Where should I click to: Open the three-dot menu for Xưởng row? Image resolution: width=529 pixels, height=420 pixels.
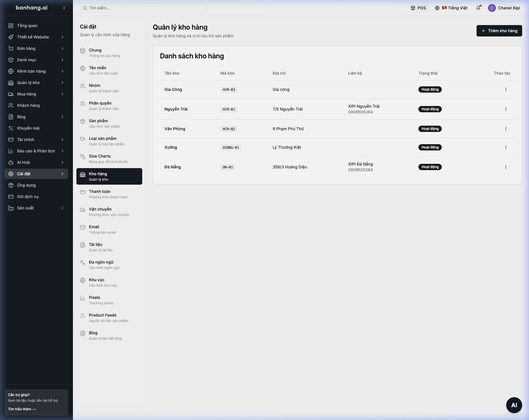(x=506, y=147)
